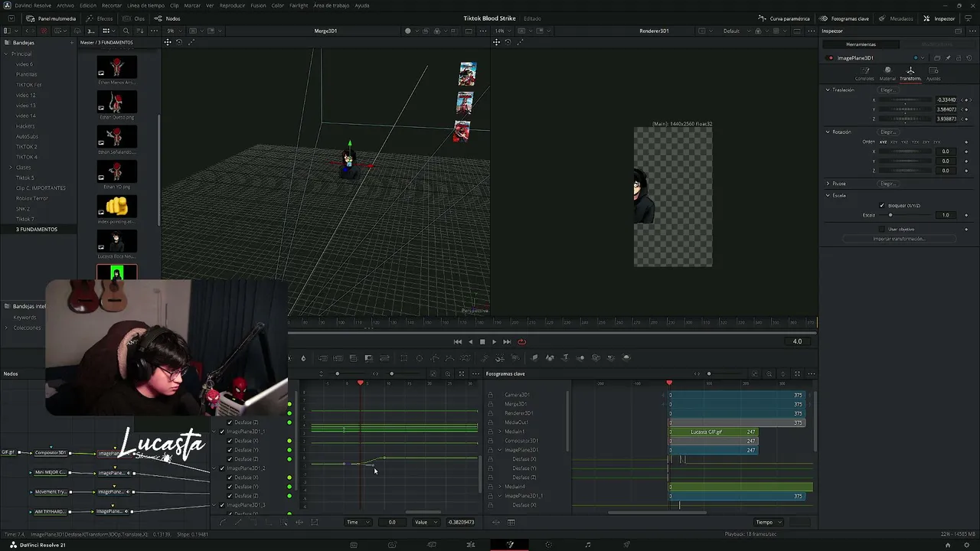Expand MediaIn4 in the keyframes list
Viewport: 980px width, 551px height.
coord(500,487)
